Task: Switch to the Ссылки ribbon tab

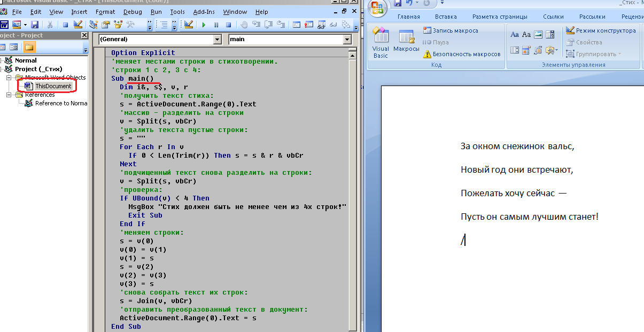Action: pos(553,17)
